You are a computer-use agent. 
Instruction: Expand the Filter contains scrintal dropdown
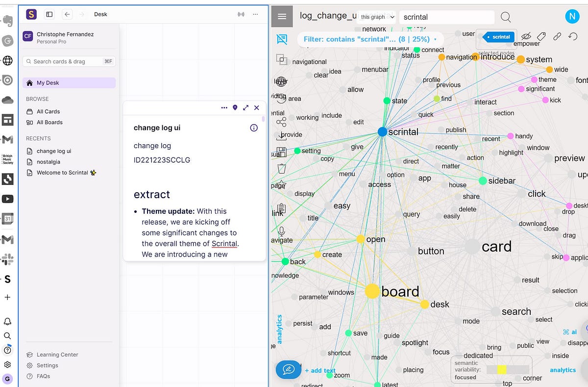[370, 39]
